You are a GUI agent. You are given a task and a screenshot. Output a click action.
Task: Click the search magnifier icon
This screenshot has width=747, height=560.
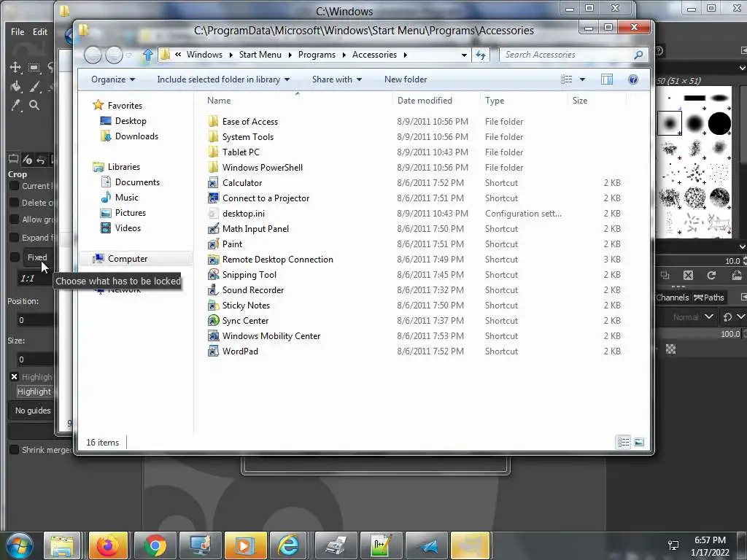tap(638, 55)
